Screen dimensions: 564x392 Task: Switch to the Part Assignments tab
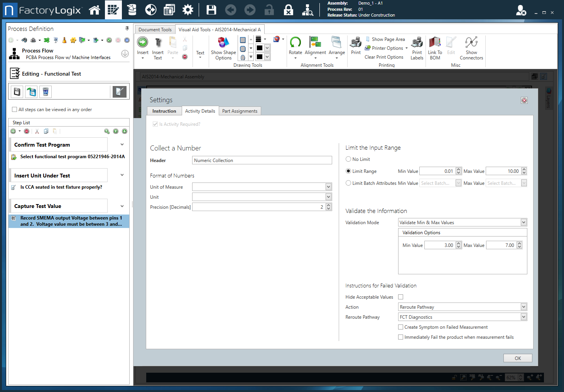coord(240,111)
